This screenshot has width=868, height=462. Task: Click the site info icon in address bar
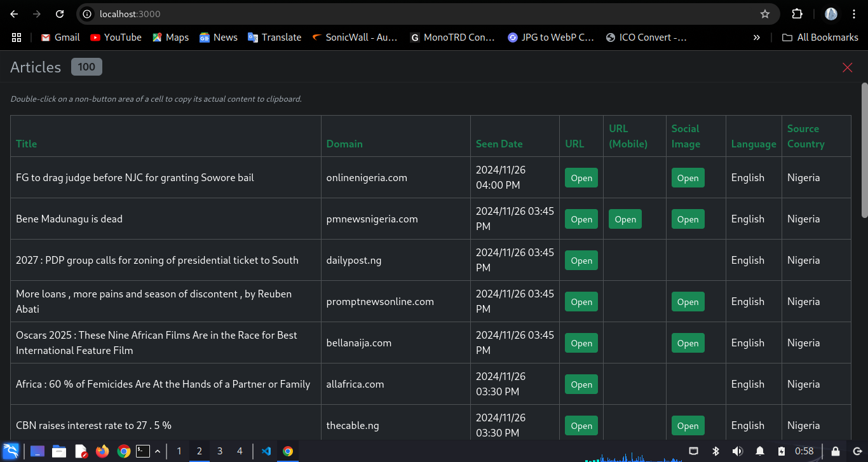(x=88, y=14)
